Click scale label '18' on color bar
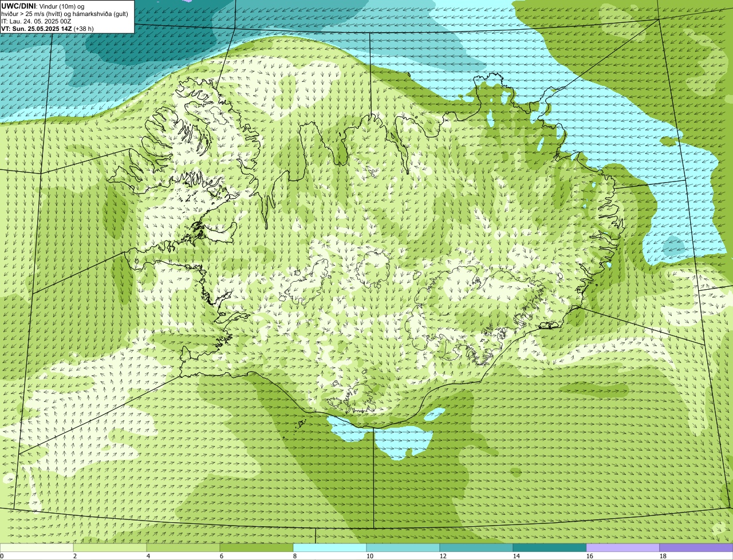 (663, 556)
